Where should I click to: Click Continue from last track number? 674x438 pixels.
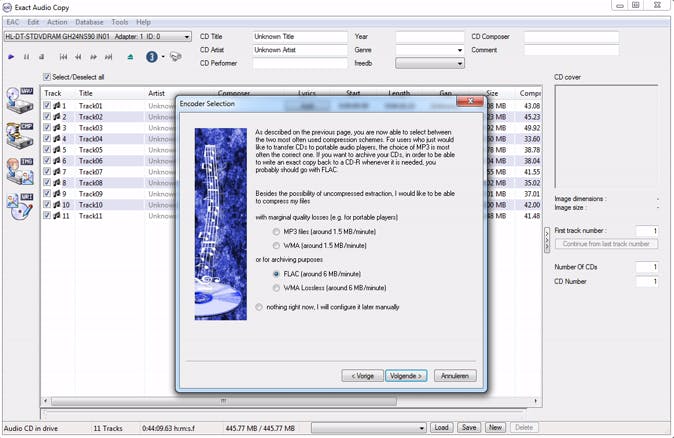[x=606, y=244]
